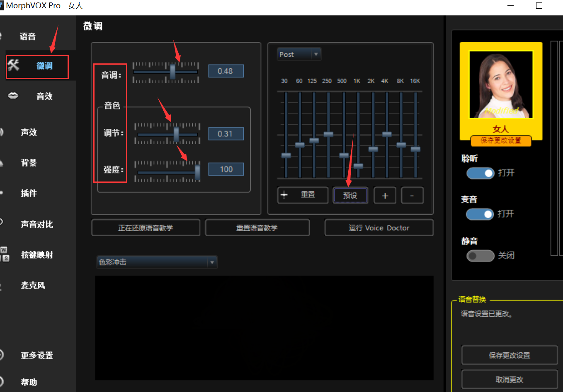Open the 语音 section in sidebar

pos(28,36)
